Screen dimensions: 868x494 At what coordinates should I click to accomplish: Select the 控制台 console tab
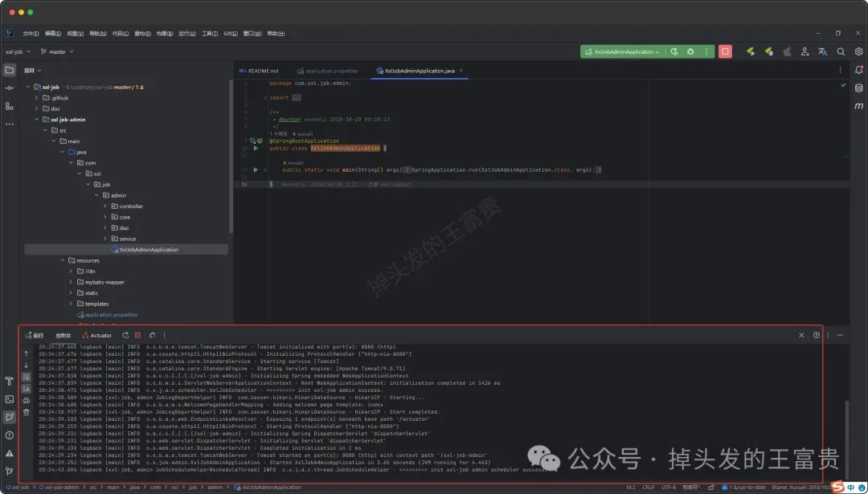(63, 335)
